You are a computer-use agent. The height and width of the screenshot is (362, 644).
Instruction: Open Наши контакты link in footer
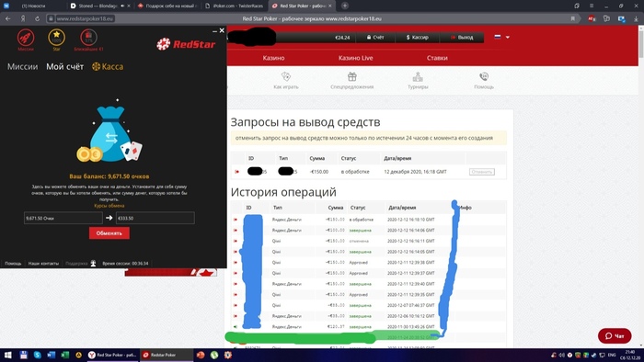click(43, 263)
